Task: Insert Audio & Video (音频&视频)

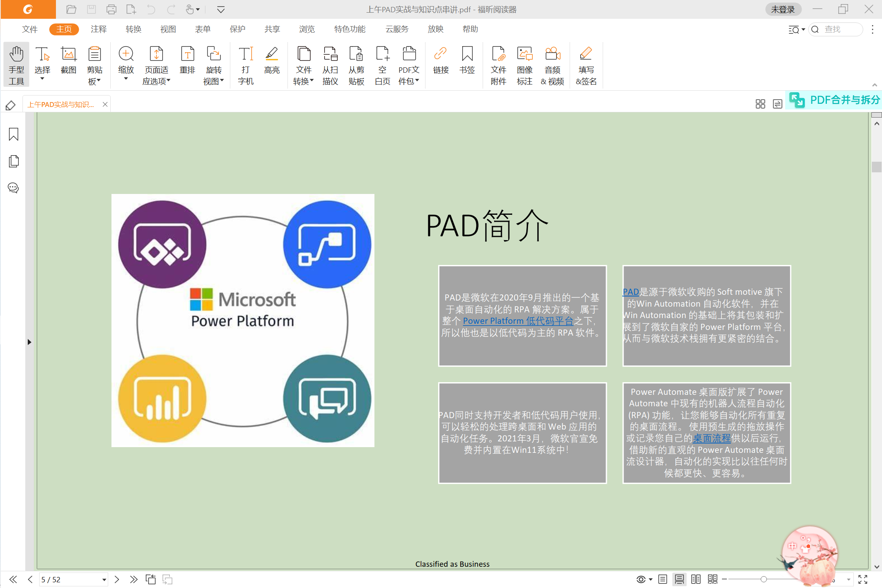Action: (552, 65)
